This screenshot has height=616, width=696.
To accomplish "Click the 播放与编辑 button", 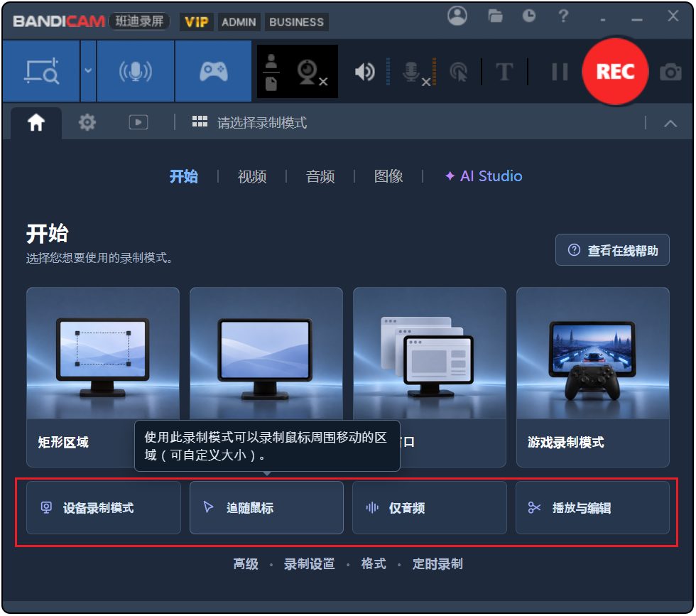I will pyautogui.click(x=592, y=507).
